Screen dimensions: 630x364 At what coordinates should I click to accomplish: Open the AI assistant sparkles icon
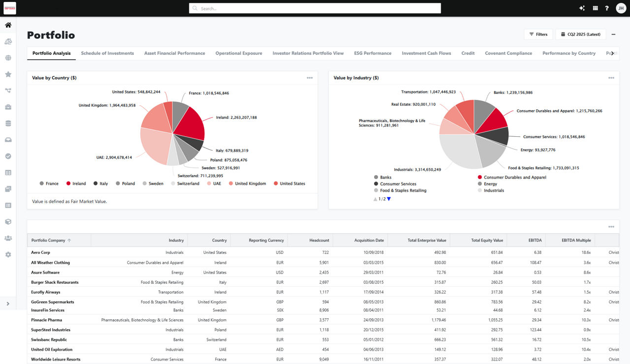[582, 8]
